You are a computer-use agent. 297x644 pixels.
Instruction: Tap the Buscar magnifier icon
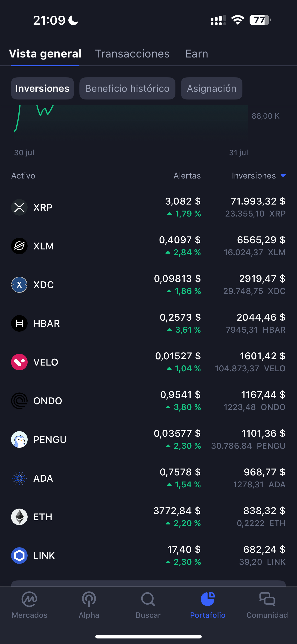(x=148, y=599)
